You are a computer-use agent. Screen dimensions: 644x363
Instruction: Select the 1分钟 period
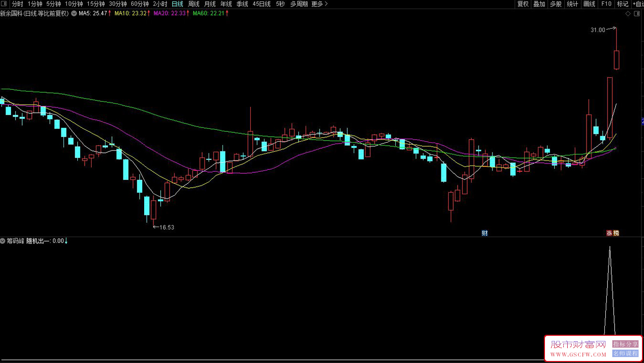(x=35, y=4)
